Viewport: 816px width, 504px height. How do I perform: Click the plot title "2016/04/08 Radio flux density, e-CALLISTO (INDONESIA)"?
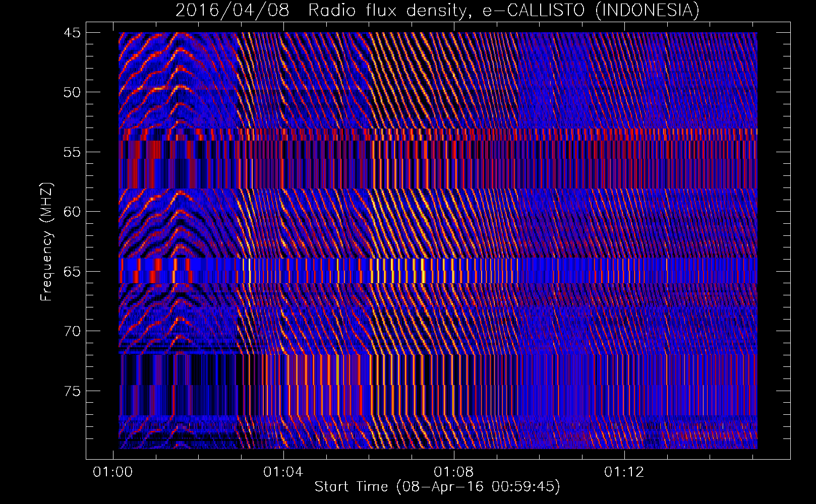[437, 11]
